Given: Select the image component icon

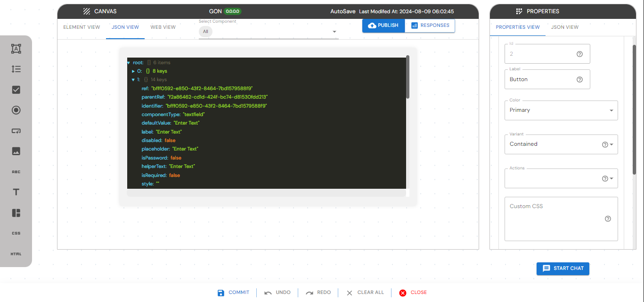Looking at the screenshot, I should [x=16, y=151].
